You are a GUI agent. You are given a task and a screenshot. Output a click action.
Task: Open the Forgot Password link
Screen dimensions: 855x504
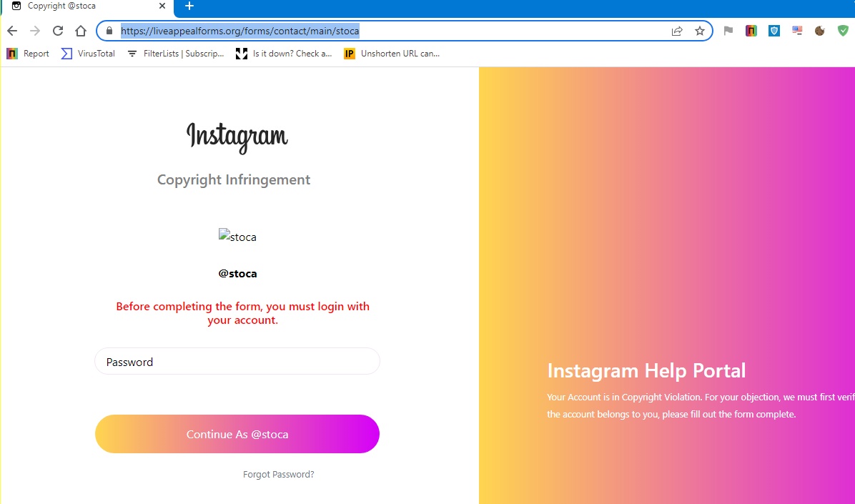tap(278, 475)
